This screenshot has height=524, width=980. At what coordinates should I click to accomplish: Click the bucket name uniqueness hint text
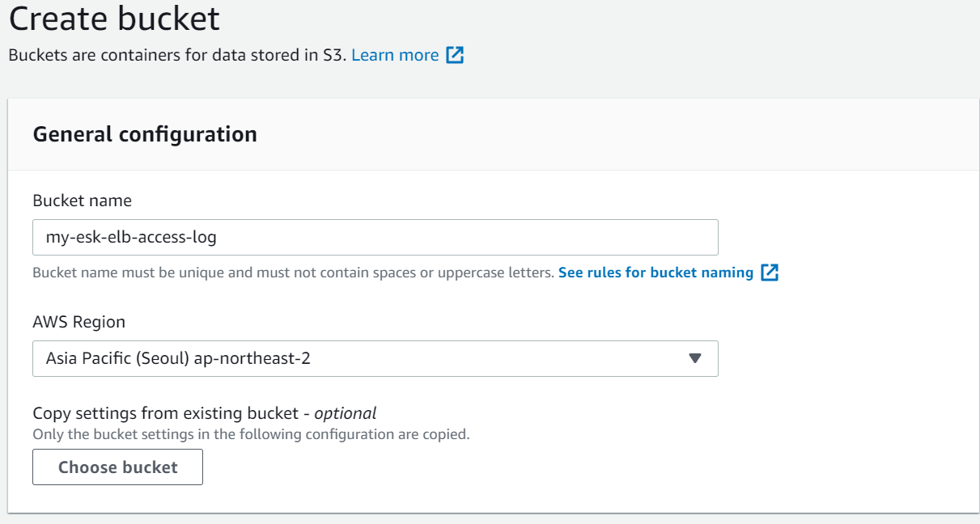tap(293, 273)
